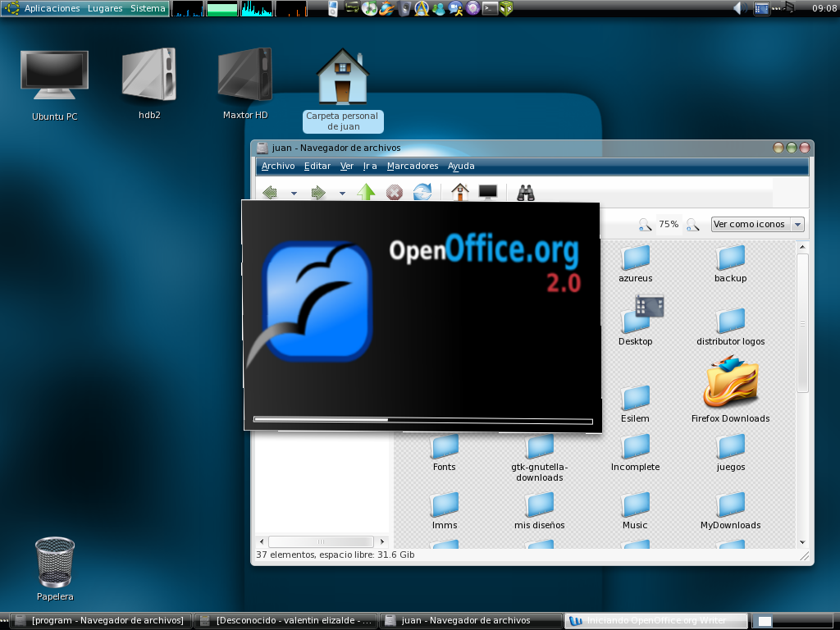The image size is (840, 630).
Task: Click the OpenOffice.org splash progress bar
Action: [x=423, y=421]
